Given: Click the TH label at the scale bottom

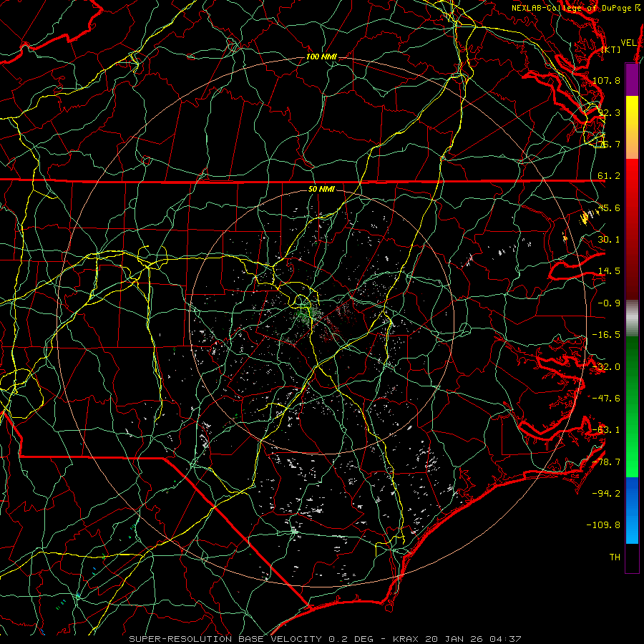Looking at the screenshot, I should tap(615, 557).
